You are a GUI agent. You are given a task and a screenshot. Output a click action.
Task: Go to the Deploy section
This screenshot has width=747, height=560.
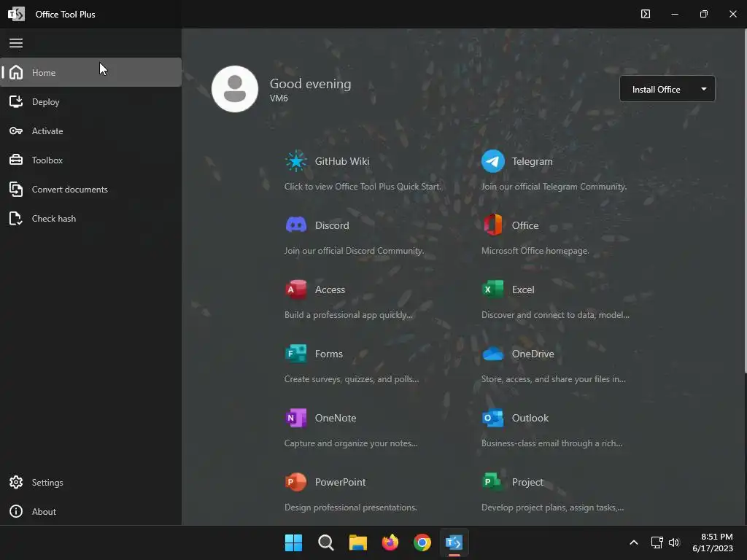tap(90, 101)
